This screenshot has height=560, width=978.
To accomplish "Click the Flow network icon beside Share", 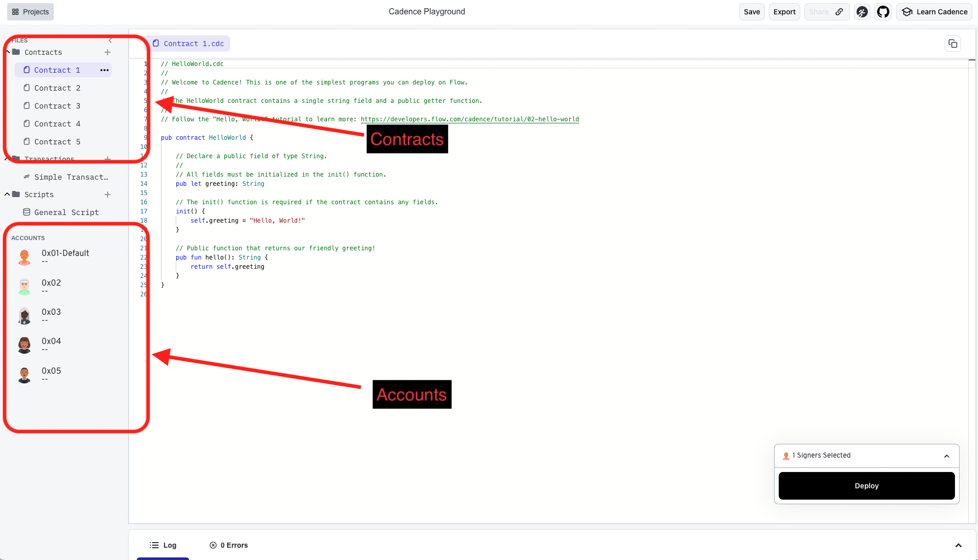I will [x=862, y=12].
